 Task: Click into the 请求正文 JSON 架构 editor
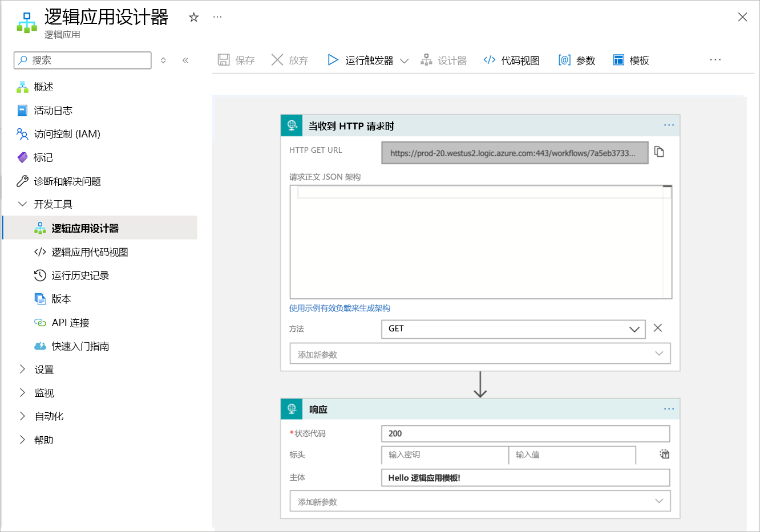tap(481, 242)
